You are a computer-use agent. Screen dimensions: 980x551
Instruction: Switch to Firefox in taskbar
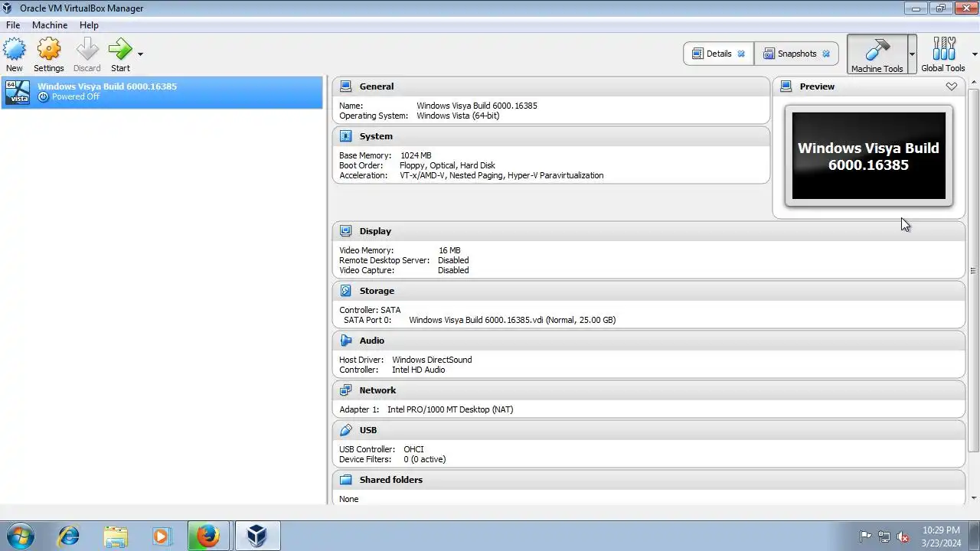pyautogui.click(x=208, y=536)
